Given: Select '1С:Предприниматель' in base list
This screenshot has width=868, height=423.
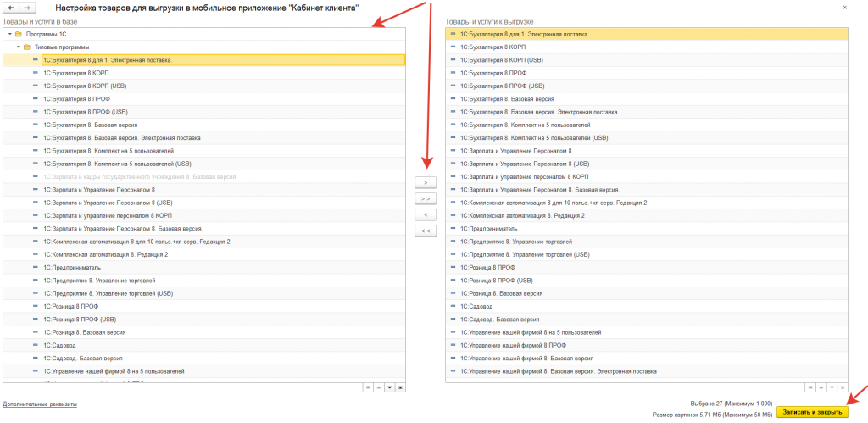Looking at the screenshot, I should click(204, 268).
